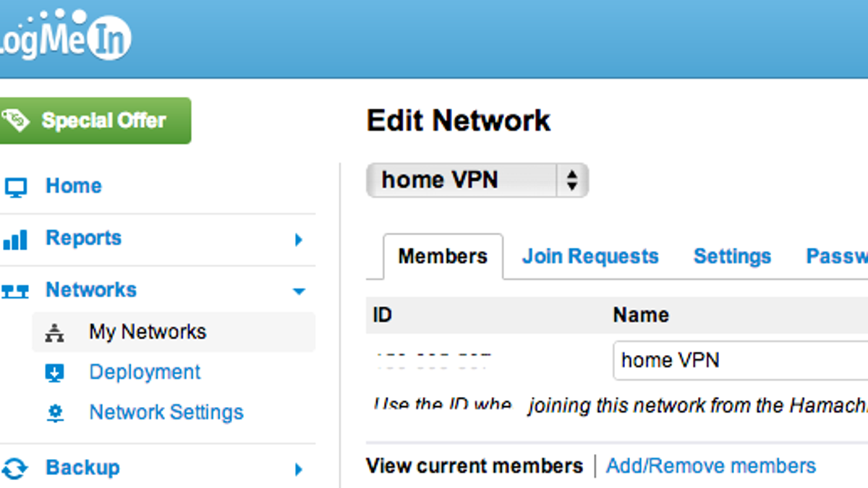Click the Deployment download icon
The width and height of the screenshot is (868, 488).
coord(54,373)
